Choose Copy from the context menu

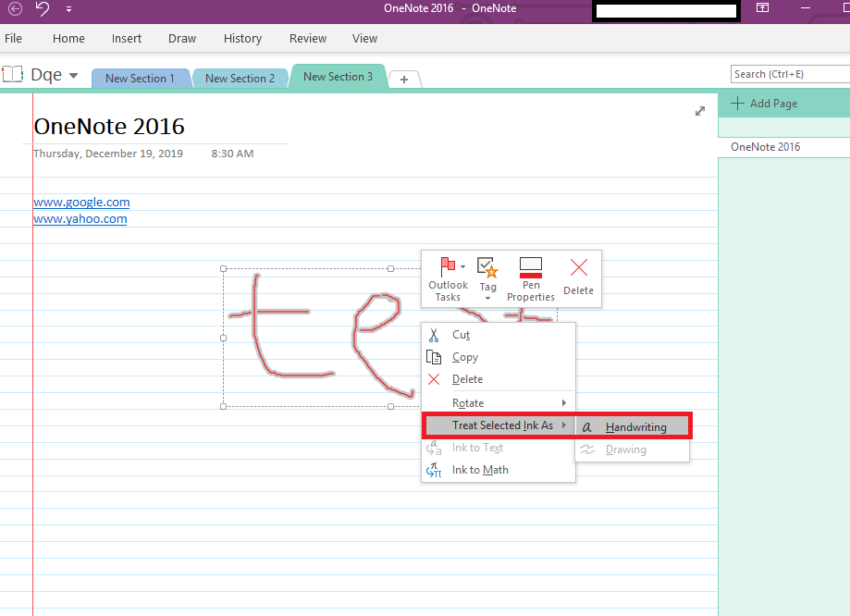point(499,357)
